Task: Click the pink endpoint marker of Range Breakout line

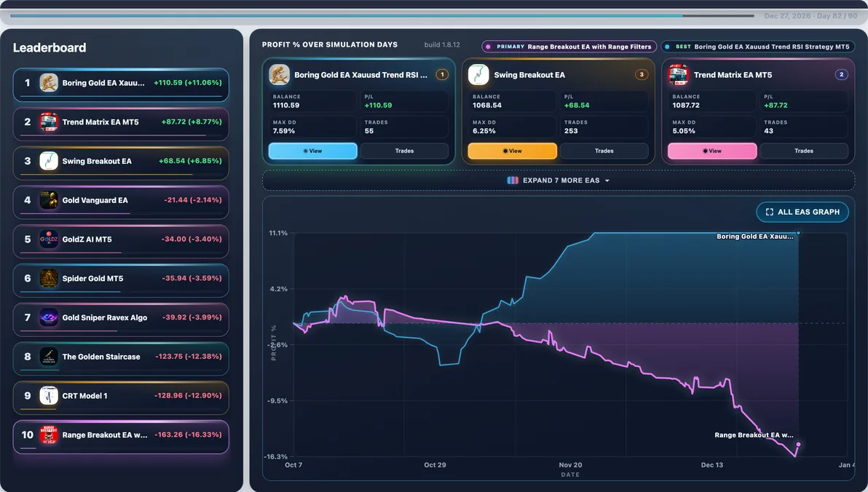Action: click(798, 445)
